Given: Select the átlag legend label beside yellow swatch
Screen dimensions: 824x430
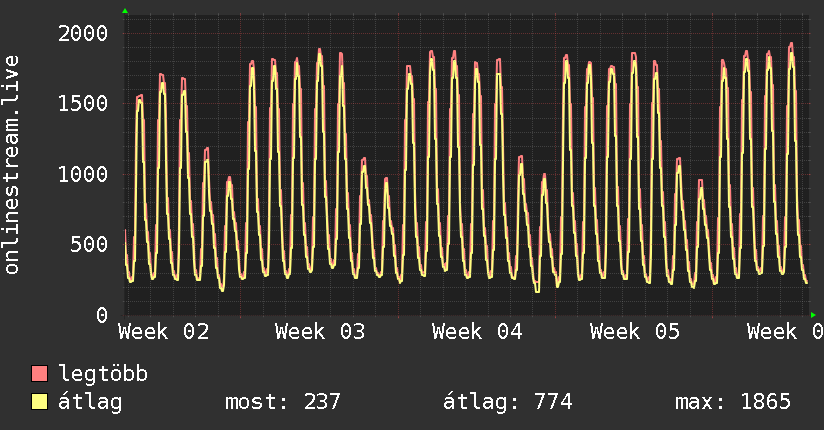Looking at the screenshot, I should point(90,402).
